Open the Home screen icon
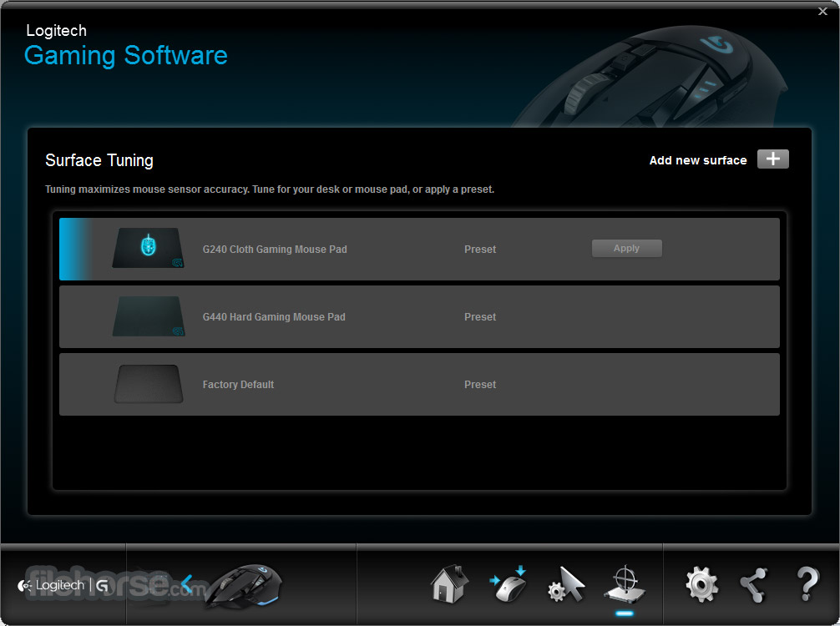Viewport: 840px width, 626px height. click(449, 583)
